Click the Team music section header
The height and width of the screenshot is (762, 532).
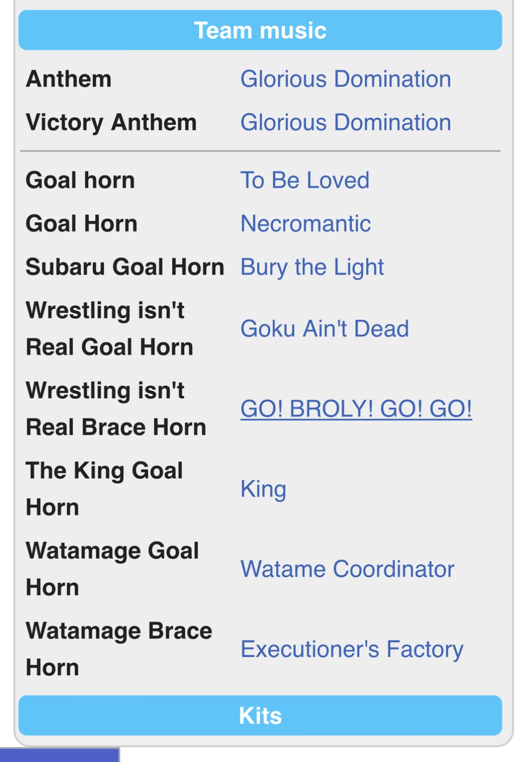point(260,30)
